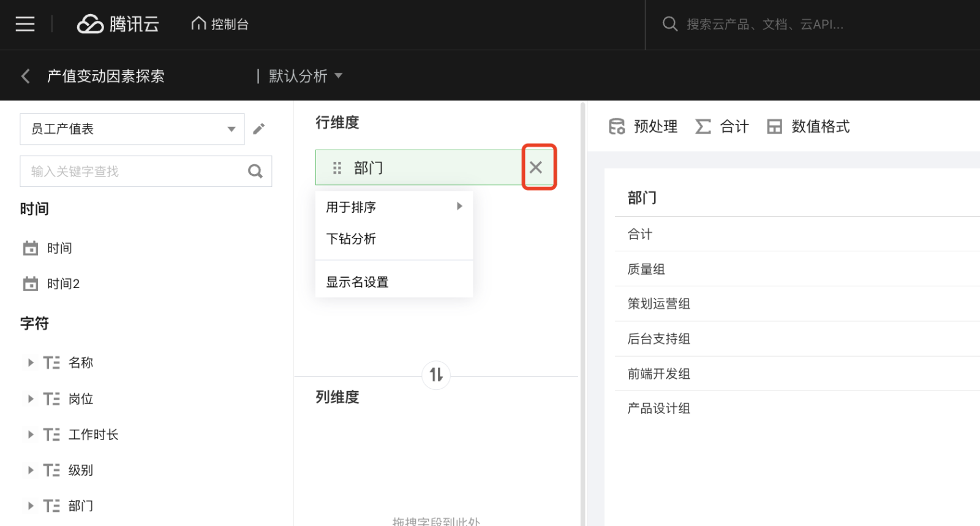Click the drag handle on 部门 chip
This screenshot has width=980, height=526.
click(x=337, y=167)
